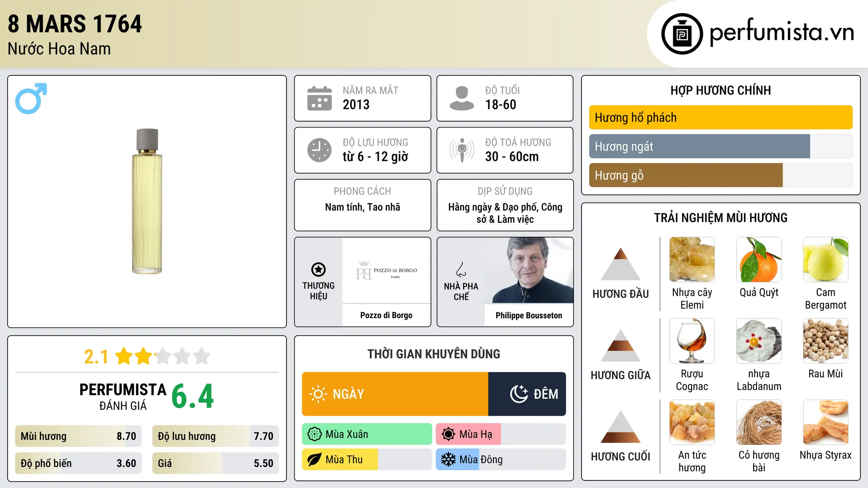The height and width of the screenshot is (488, 868).
Task: Click the Nước Hoa Nam subtitle
Action: coord(59,49)
